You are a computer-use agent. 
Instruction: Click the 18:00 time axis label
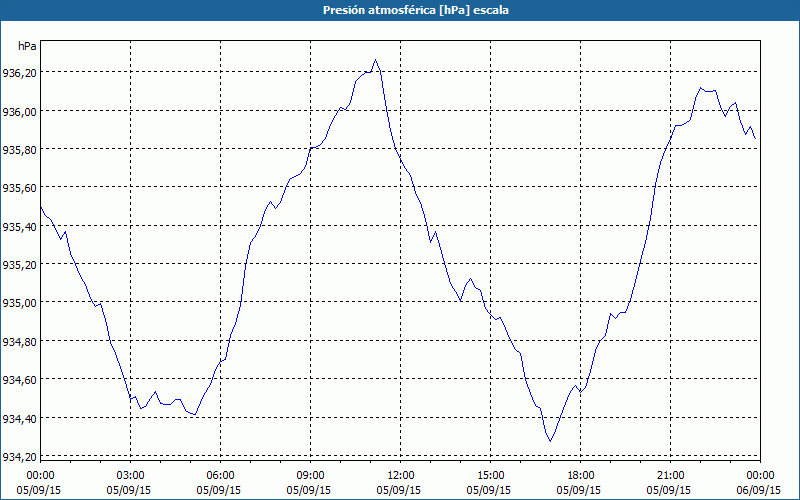(581, 476)
